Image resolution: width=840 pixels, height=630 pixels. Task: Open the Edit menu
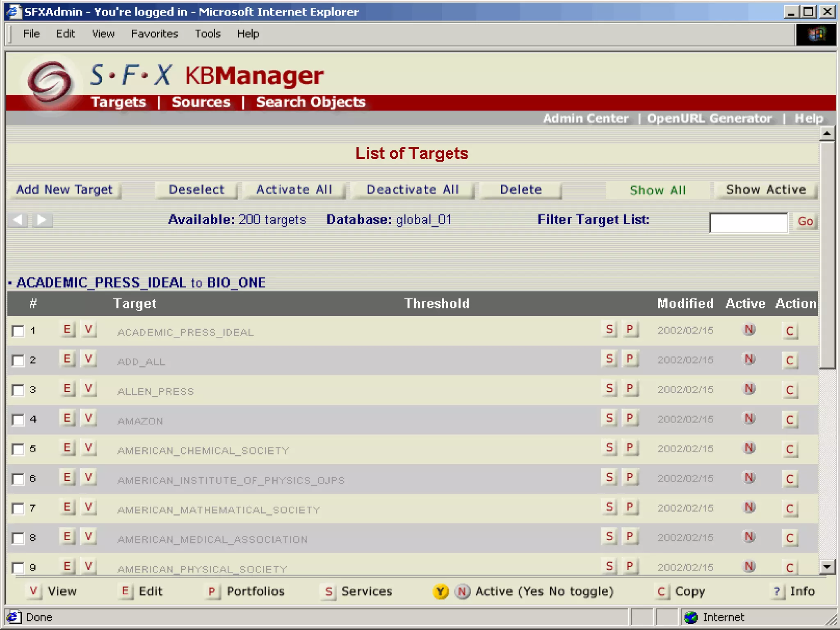[66, 34]
